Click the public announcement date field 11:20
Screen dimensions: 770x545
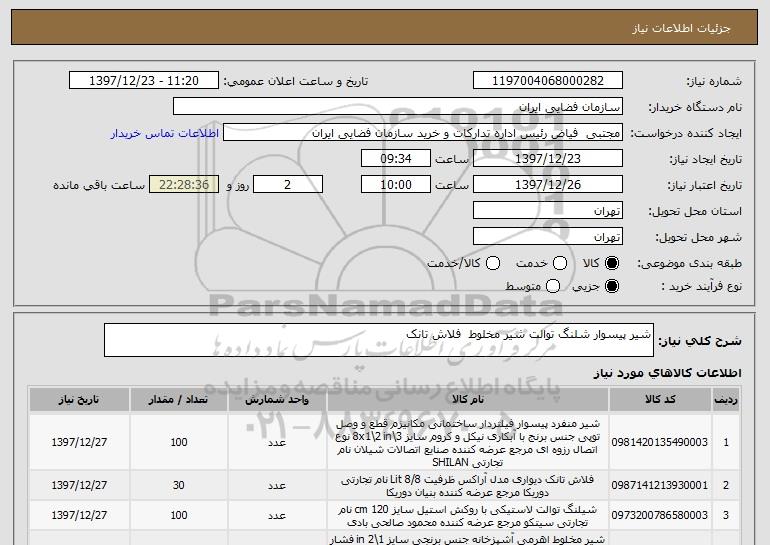[x=144, y=81]
